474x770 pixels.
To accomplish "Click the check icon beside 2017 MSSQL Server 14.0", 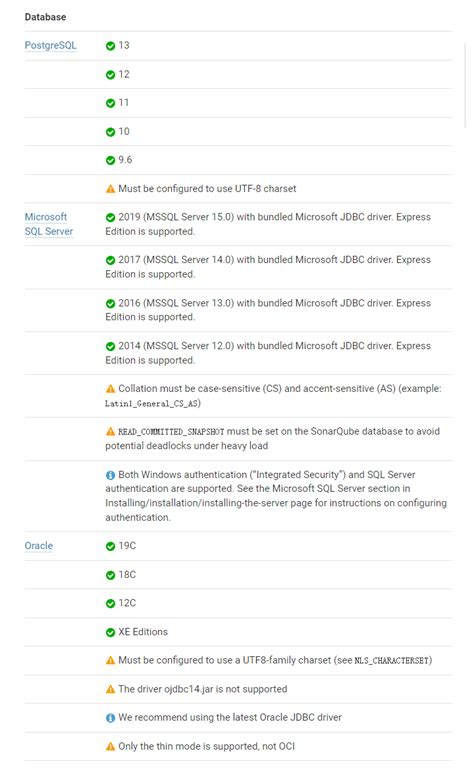I will pyautogui.click(x=111, y=260).
